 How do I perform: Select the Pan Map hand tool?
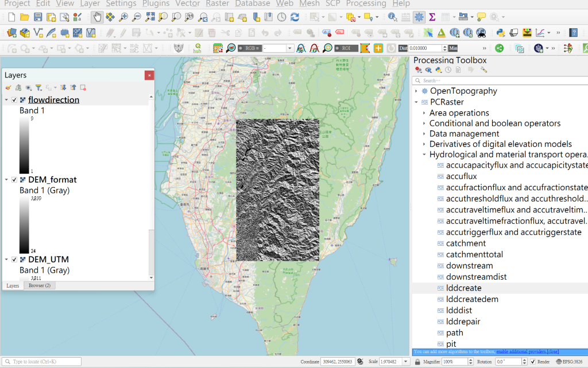point(97,17)
